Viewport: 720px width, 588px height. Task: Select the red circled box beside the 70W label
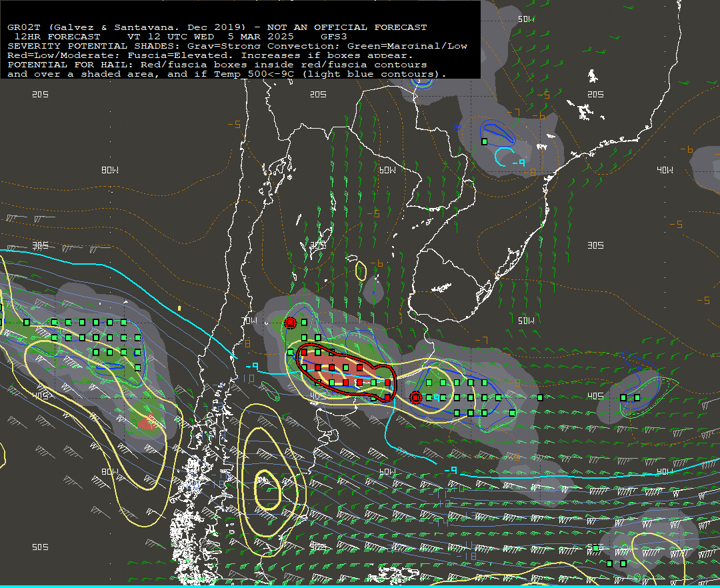pos(290,323)
